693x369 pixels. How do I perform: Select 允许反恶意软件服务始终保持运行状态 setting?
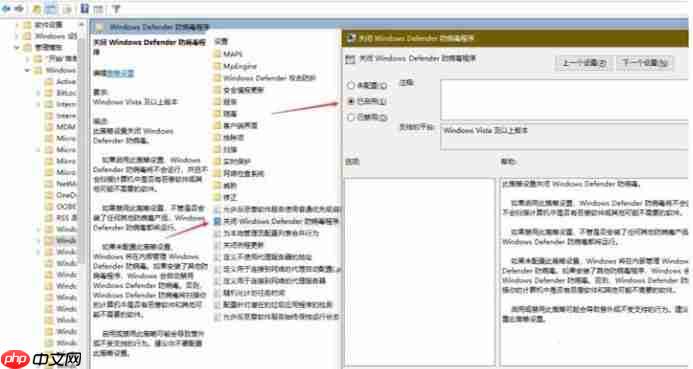281,316
